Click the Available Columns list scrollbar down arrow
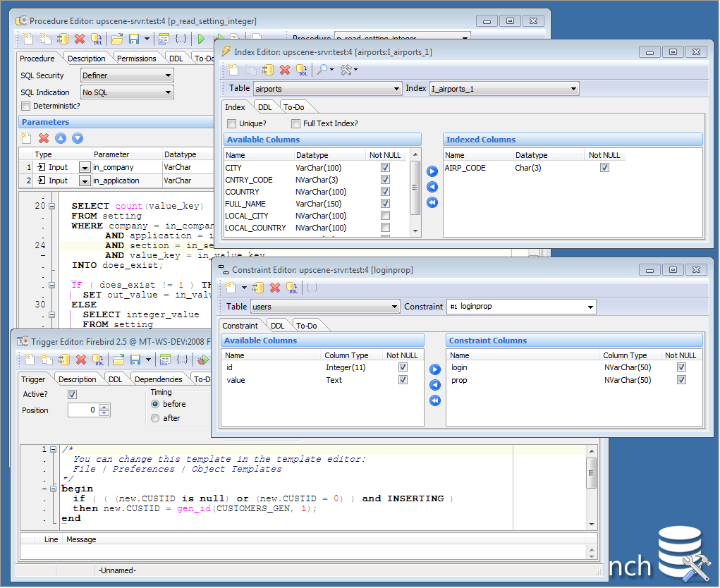This screenshot has width=720, height=588. click(415, 231)
